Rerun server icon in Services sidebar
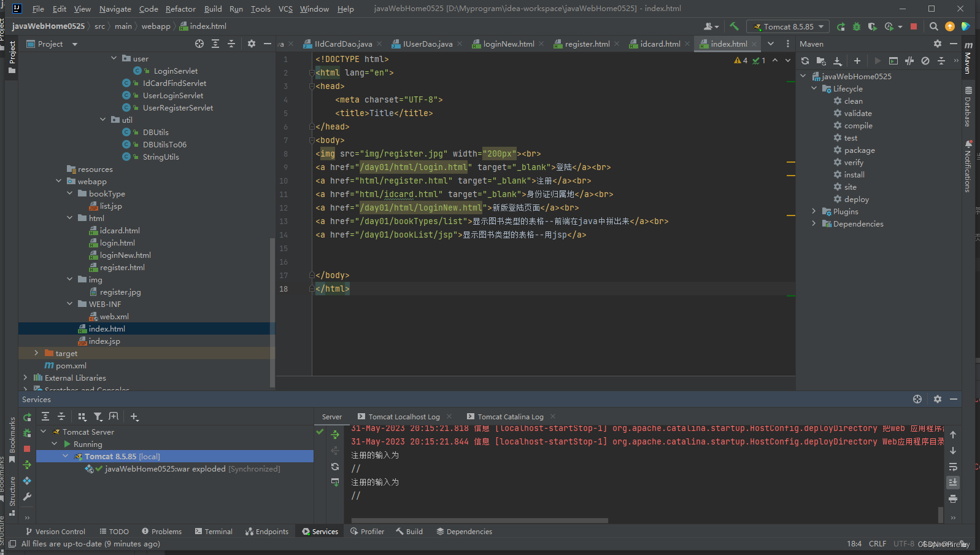This screenshot has height=555, width=980. pos(27,417)
